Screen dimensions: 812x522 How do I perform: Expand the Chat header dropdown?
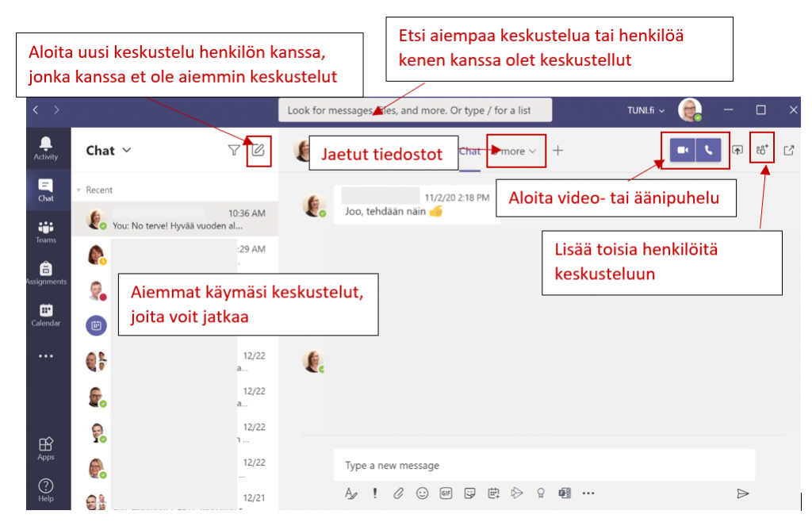click(127, 150)
